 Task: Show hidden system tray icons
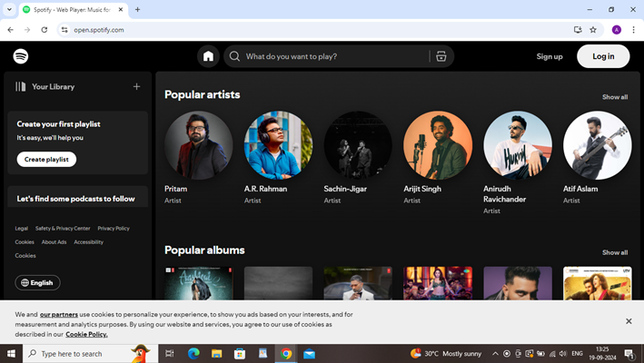tap(495, 354)
